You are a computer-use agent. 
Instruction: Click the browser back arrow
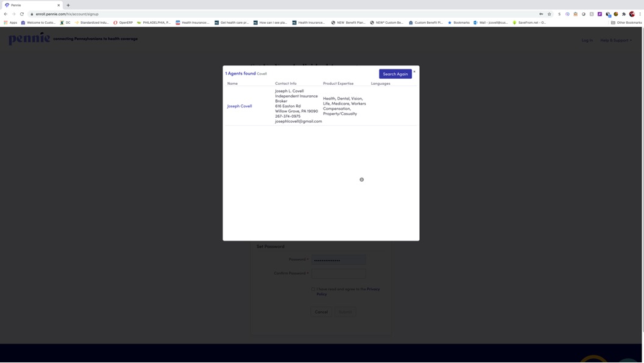pos(5,14)
